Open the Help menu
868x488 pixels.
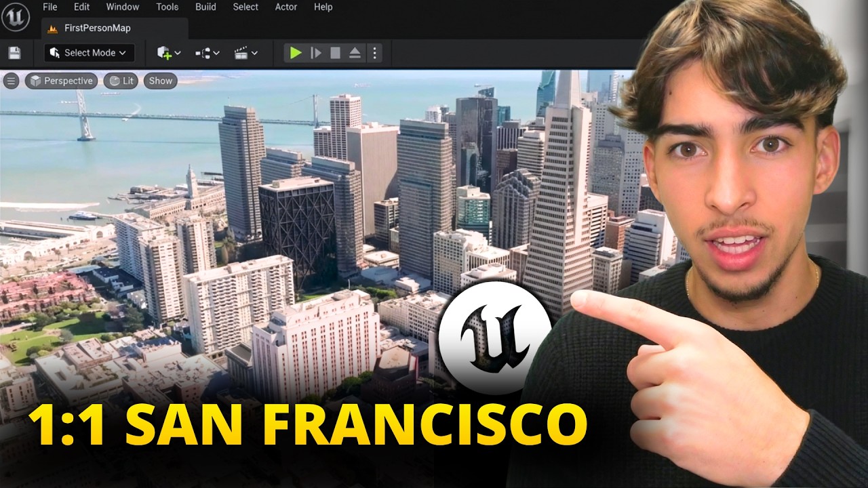323,7
